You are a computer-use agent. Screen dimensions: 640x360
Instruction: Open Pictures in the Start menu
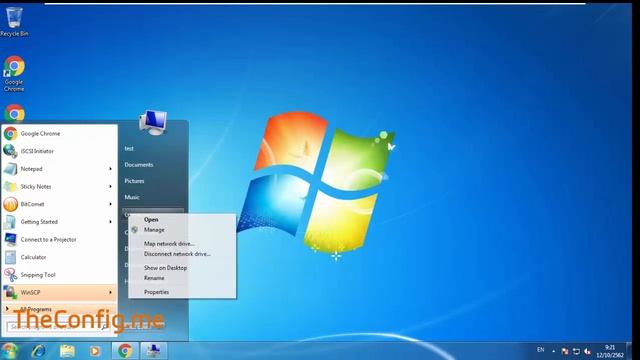click(x=134, y=181)
